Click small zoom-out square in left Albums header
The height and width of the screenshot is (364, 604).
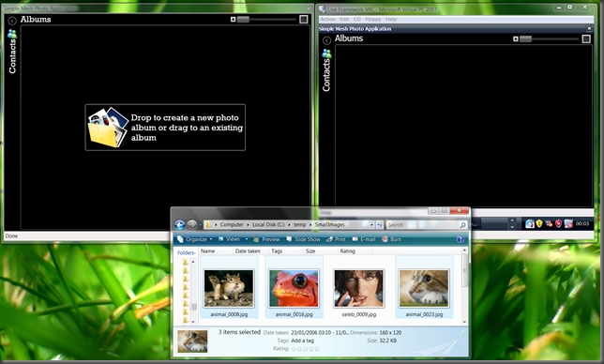click(233, 20)
